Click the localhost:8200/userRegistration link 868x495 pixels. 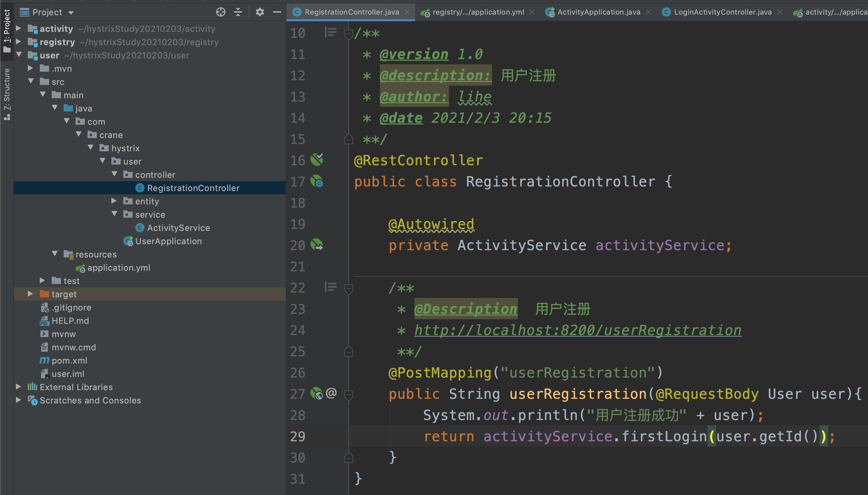click(578, 330)
